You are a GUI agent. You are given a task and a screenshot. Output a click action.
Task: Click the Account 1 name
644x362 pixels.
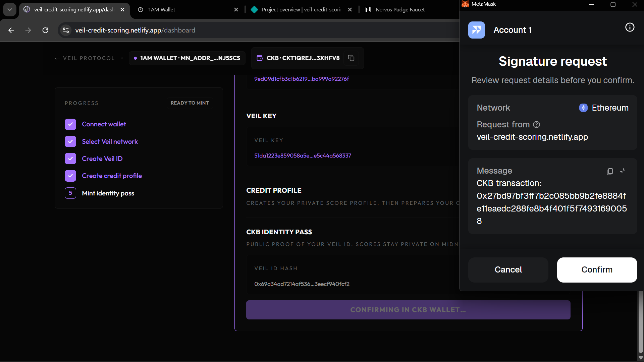click(x=513, y=30)
